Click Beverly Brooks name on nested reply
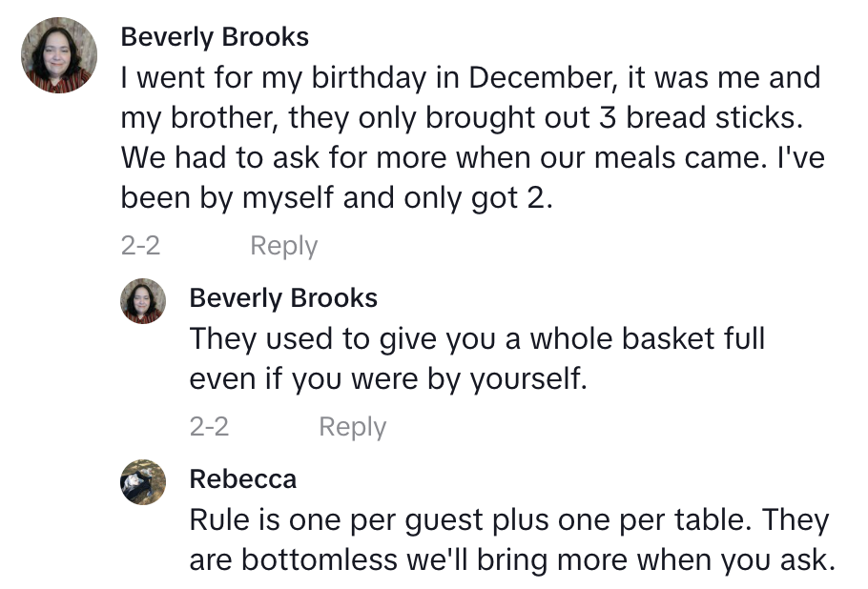This screenshot has height=589, width=868. point(283,297)
